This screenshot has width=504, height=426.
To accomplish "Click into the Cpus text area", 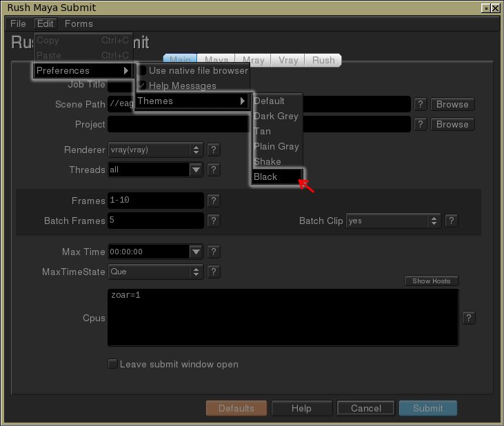I will tap(283, 318).
